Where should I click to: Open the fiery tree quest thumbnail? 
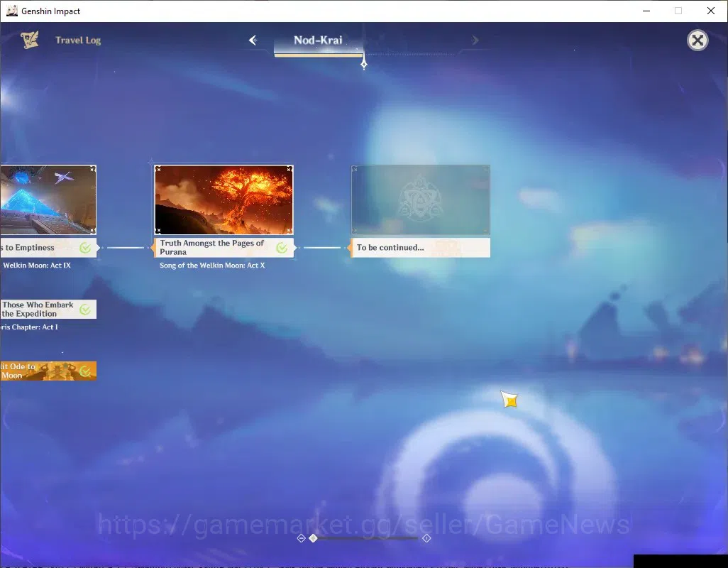point(224,200)
